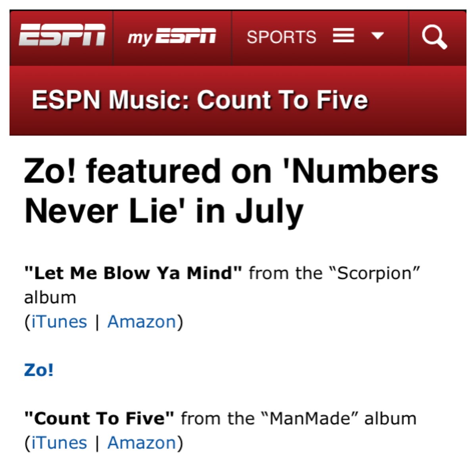The height and width of the screenshot is (476, 476).
Task: Click the separator bar under the Scorpion entry
Action: 97,322
